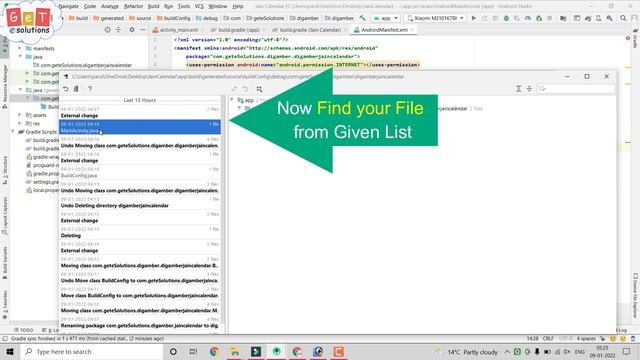
Task: Click the magnifier icon in the Local History toolbar
Action: click(259, 89)
